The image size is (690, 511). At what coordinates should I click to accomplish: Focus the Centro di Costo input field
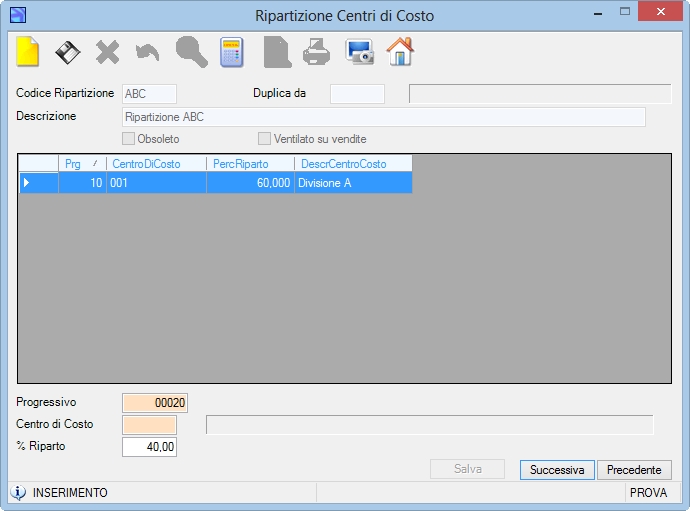pyautogui.click(x=149, y=425)
